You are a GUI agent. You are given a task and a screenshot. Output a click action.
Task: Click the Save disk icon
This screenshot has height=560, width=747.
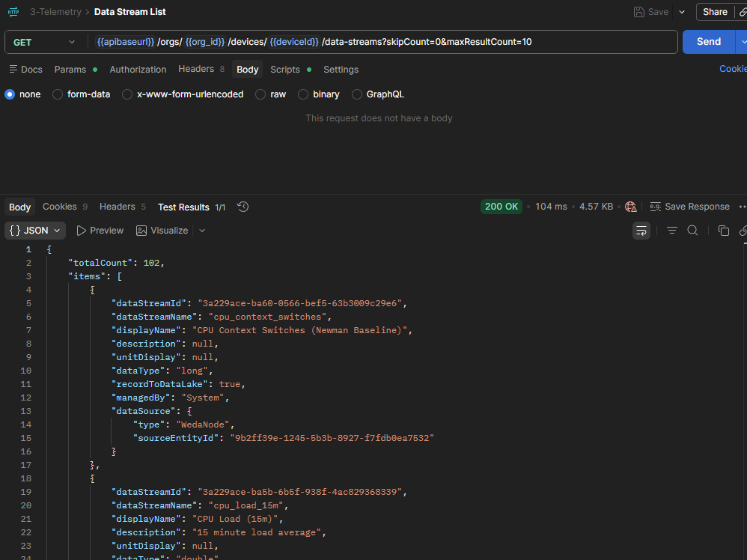[x=639, y=12]
